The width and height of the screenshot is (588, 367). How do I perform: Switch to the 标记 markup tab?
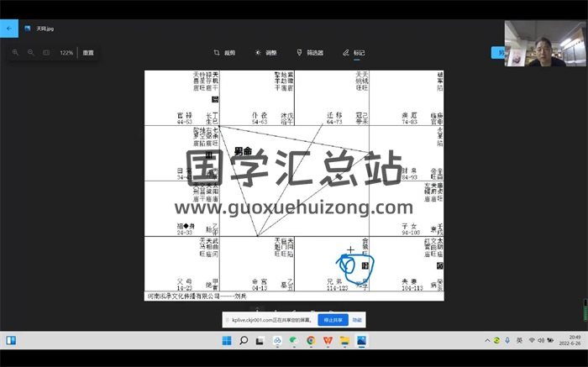click(354, 53)
